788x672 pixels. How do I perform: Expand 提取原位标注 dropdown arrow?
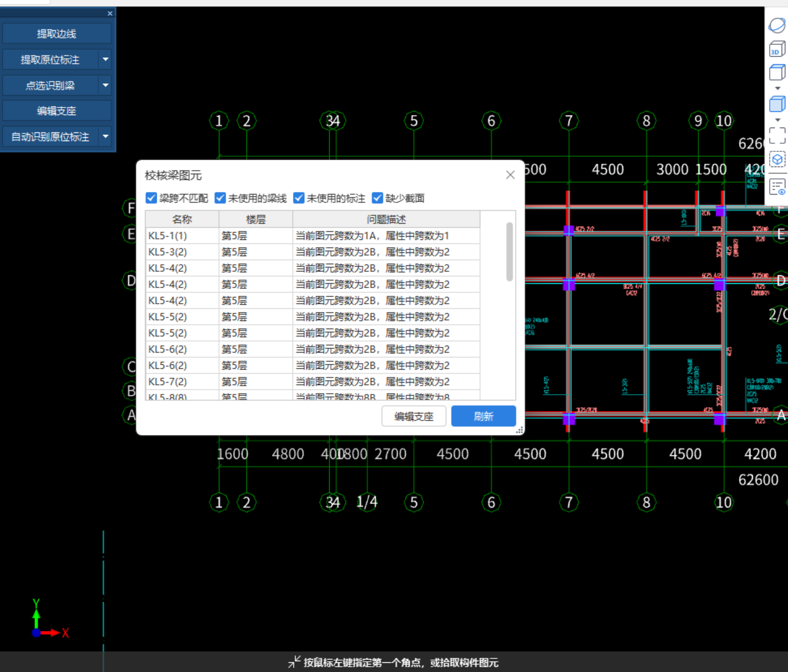(x=105, y=59)
